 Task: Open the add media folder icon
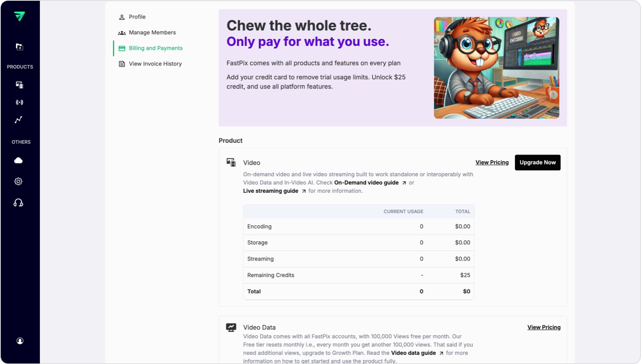(19, 47)
